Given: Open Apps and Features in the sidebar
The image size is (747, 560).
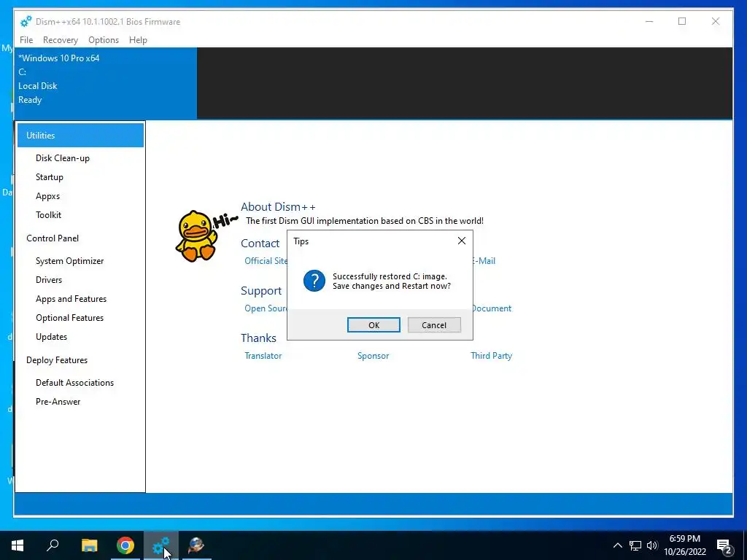Looking at the screenshot, I should point(71,299).
